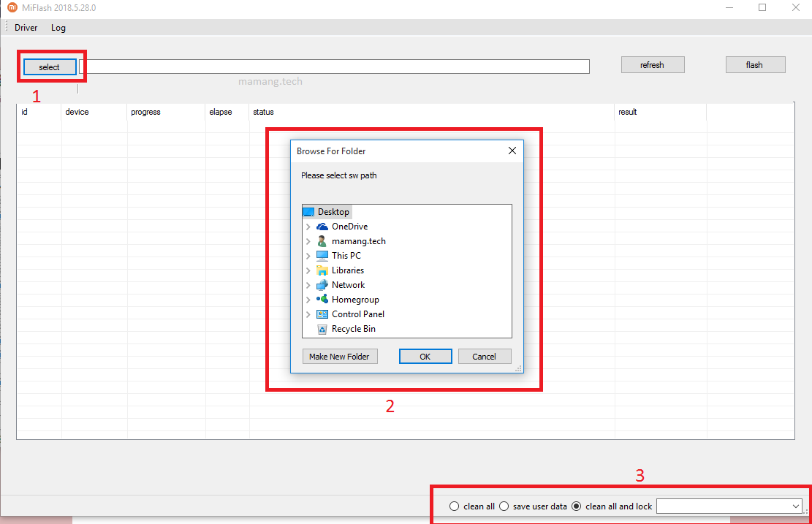812x524 pixels.
Task: Click the Control Panel icon
Action: click(x=322, y=314)
